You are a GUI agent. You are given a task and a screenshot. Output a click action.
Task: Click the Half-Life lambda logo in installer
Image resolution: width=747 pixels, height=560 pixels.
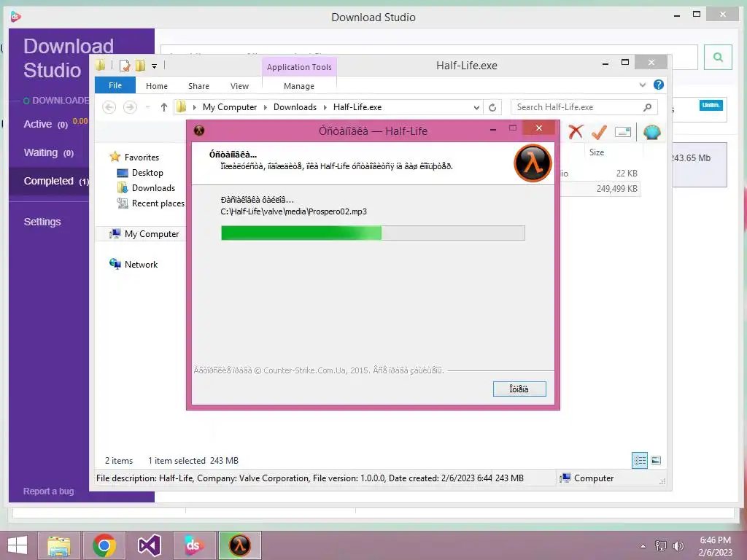[x=533, y=163]
